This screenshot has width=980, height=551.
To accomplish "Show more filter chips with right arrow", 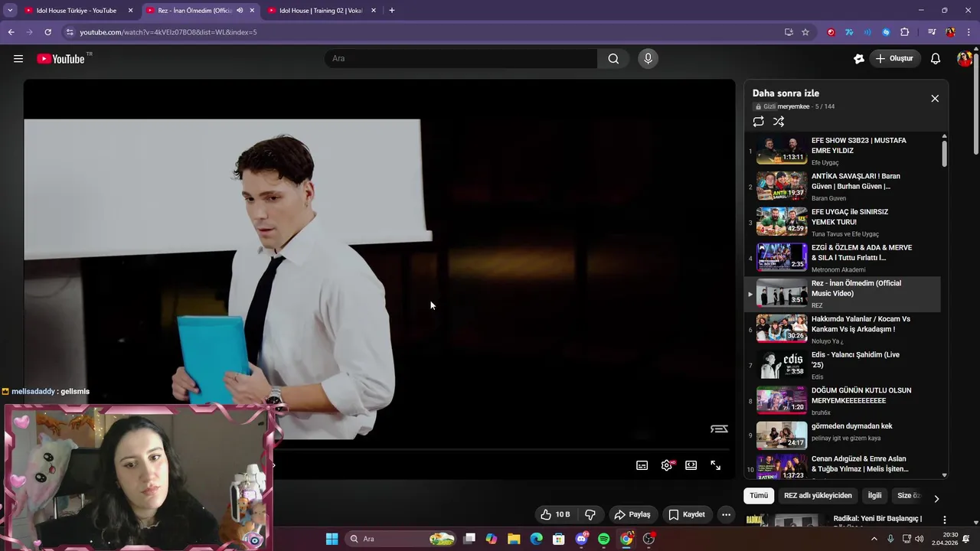I will click(x=936, y=498).
